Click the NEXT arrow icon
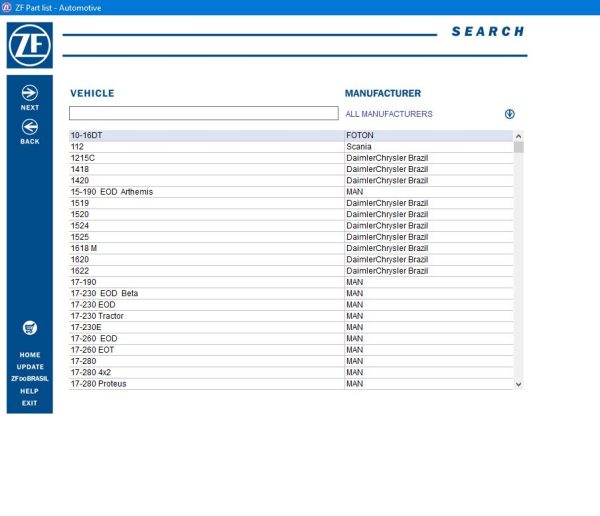The image size is (600, 516). (29, 93)
